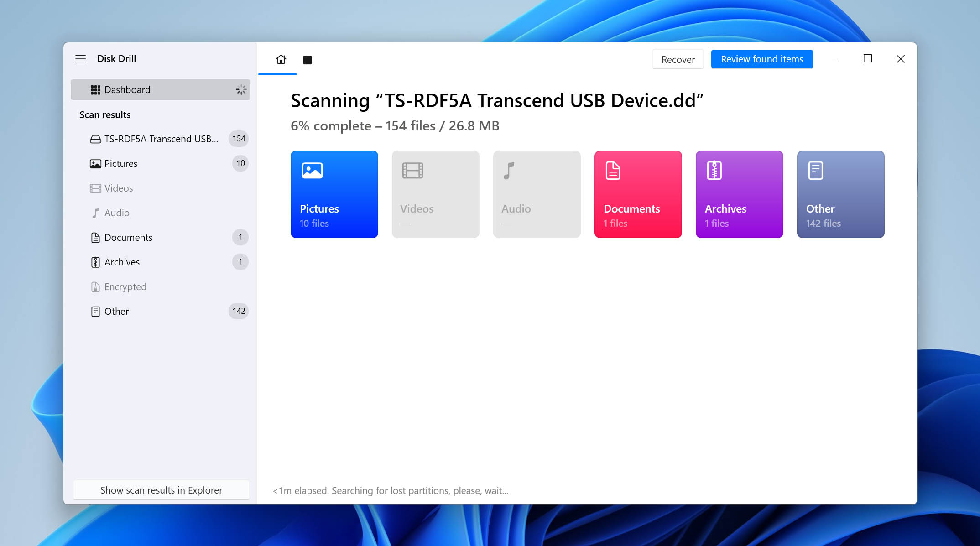Click the Other file icon in the sidebar
Screen dimensions: 980x546
click(x=95, y=312)
